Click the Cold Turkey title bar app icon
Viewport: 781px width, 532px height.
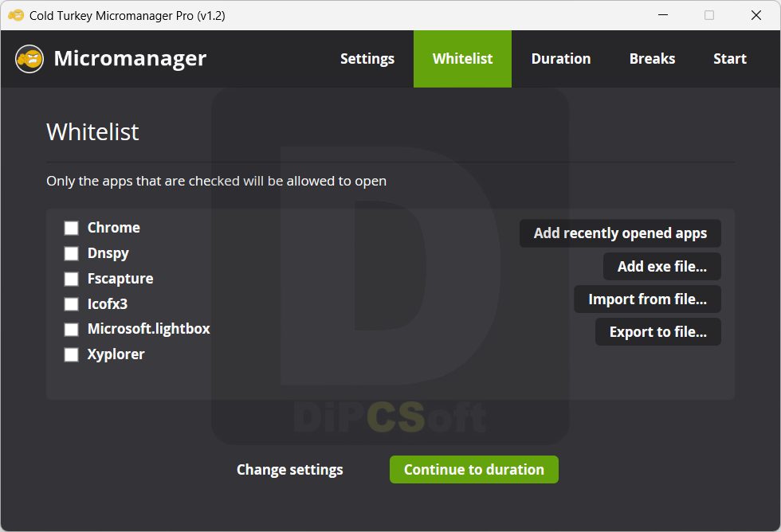point(16,15)
